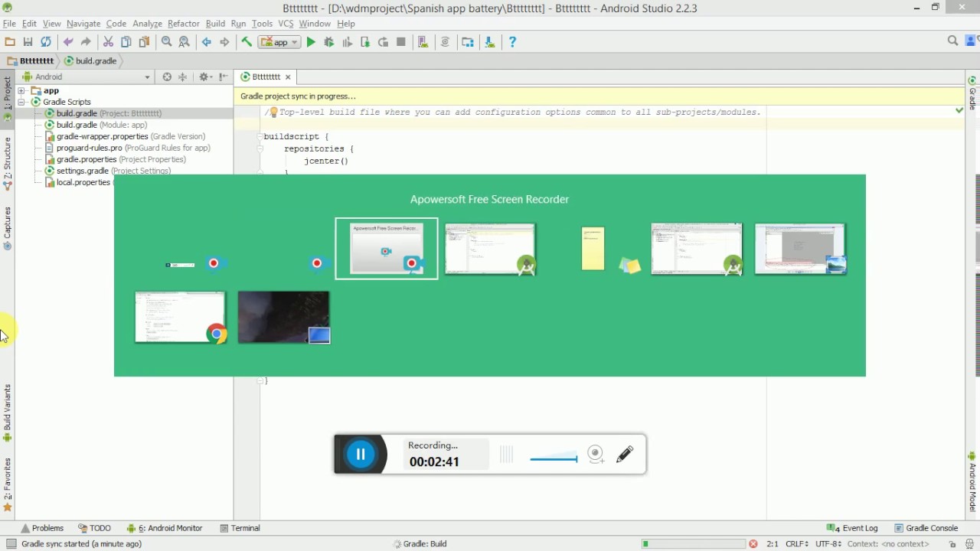
Task: Open the Terminal tool window
Action: point(240,528)
